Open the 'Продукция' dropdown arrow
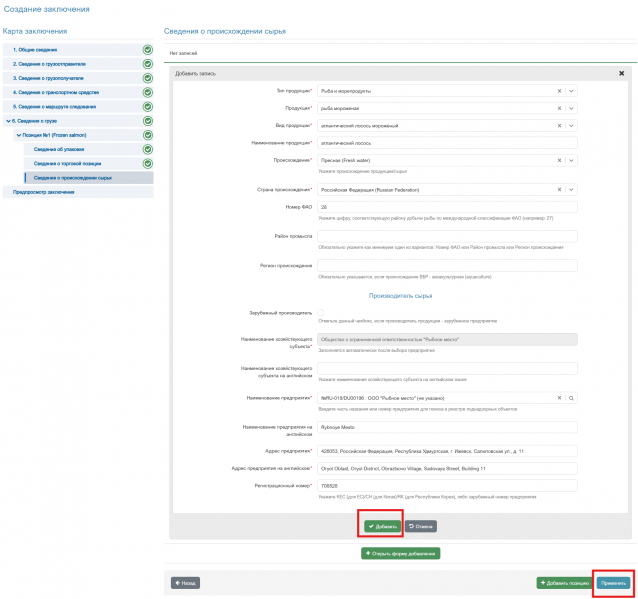The width and height of the screenshot is (638, 599). click(x=571, y=108)
